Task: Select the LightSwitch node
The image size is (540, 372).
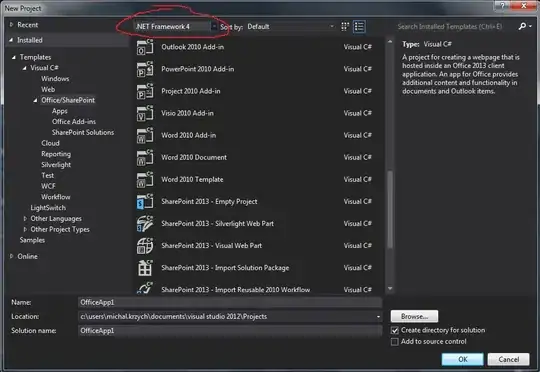Action: [x=48, y=208]
